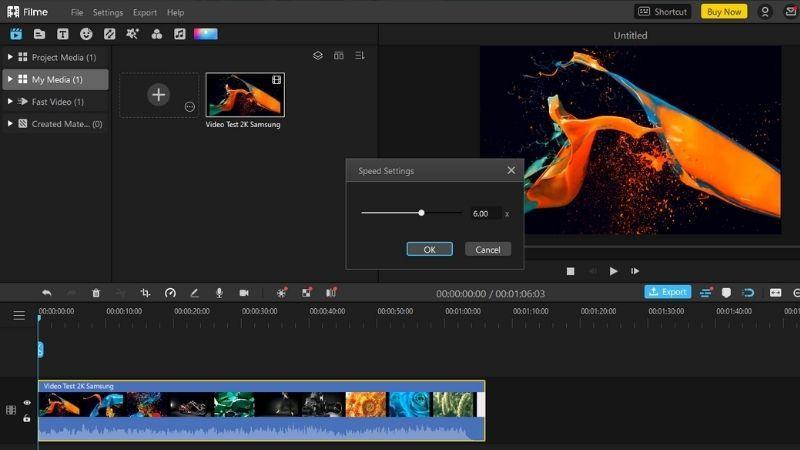
Task: Select the Video Test 2K Samsung timeline clip
Action: click(261, 410)
